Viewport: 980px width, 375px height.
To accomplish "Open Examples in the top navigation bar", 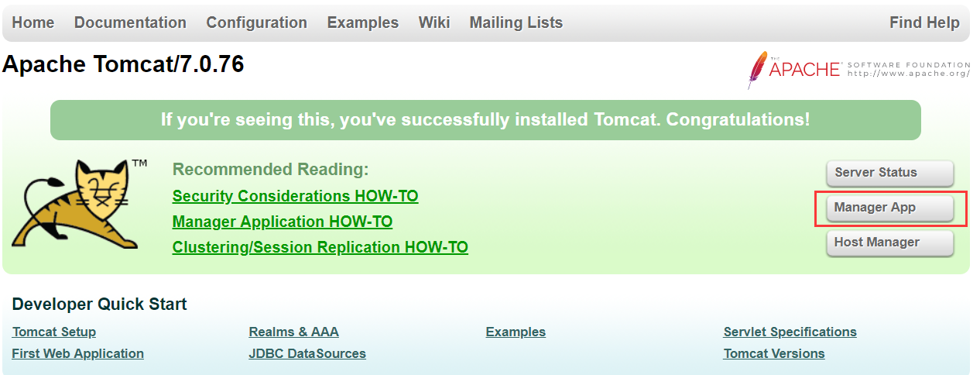I will coord(363,22).
